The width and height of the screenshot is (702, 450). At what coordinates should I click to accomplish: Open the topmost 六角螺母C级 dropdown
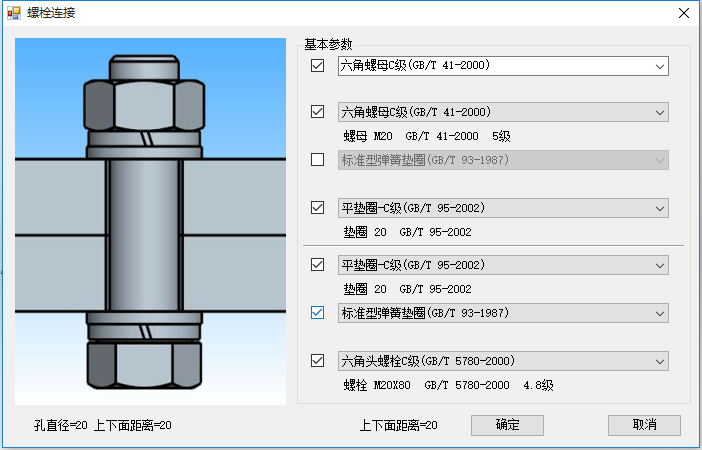[503, 66]
